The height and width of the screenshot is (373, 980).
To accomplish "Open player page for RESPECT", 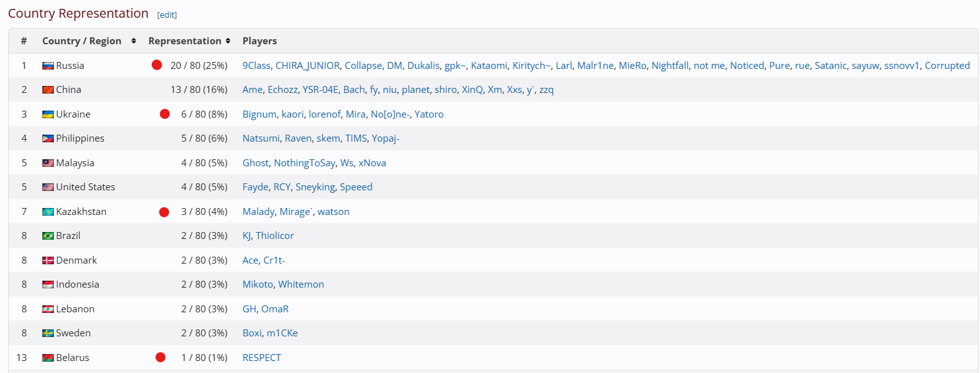I will click(262, 358).
